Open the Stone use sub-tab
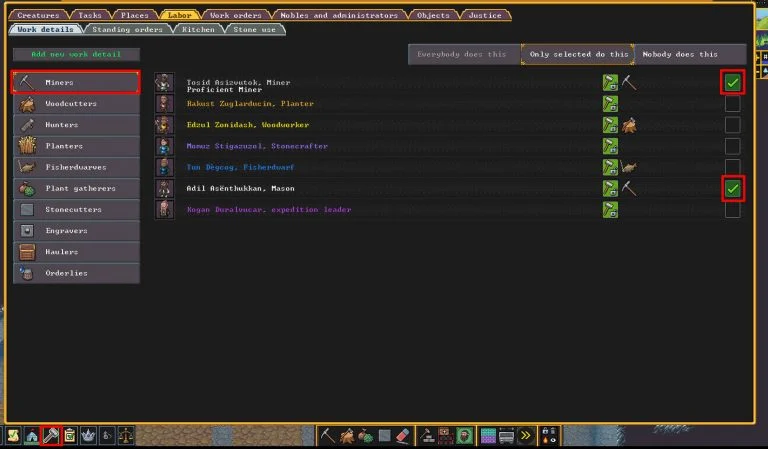 click(x=254, y=29)
